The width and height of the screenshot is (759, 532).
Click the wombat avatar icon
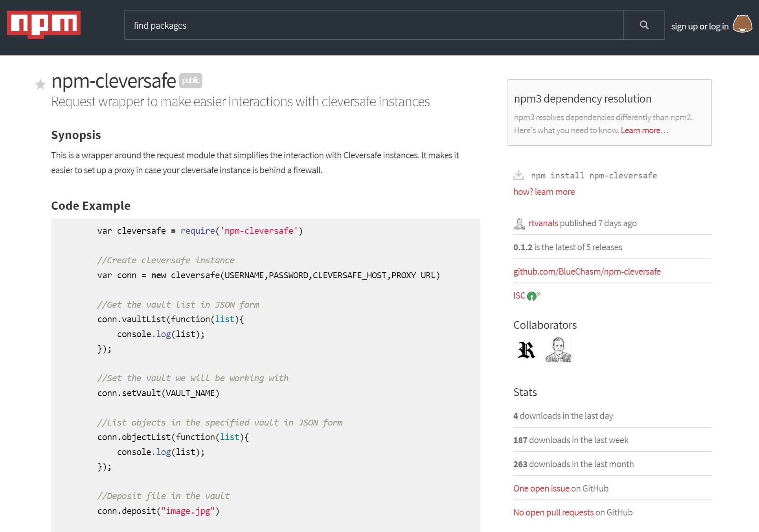(742, 24)
